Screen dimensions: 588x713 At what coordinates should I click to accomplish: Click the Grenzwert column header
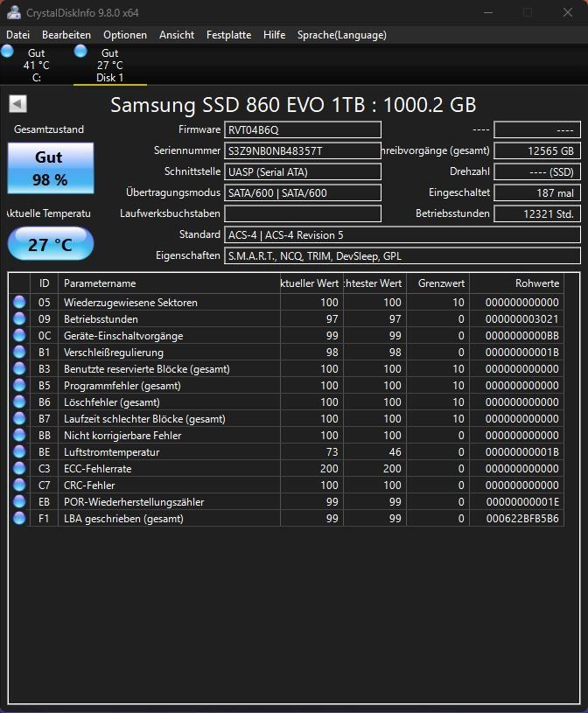coord(437,283)
